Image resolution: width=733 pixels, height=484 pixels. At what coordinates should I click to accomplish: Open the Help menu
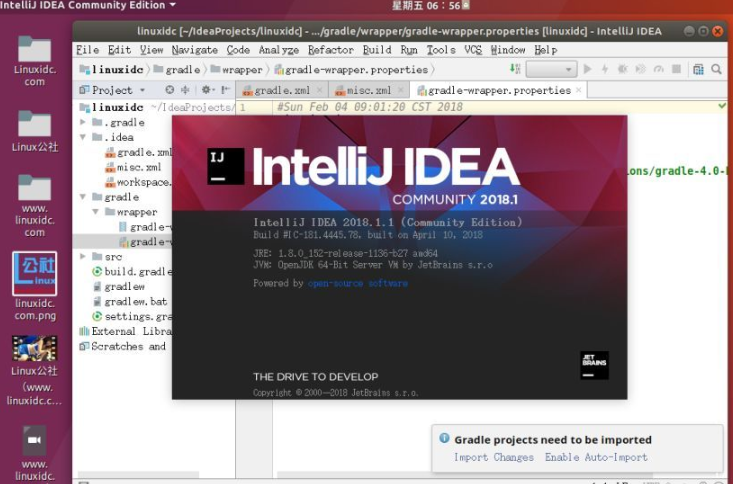pyautogui.click(x=546, y=50)
